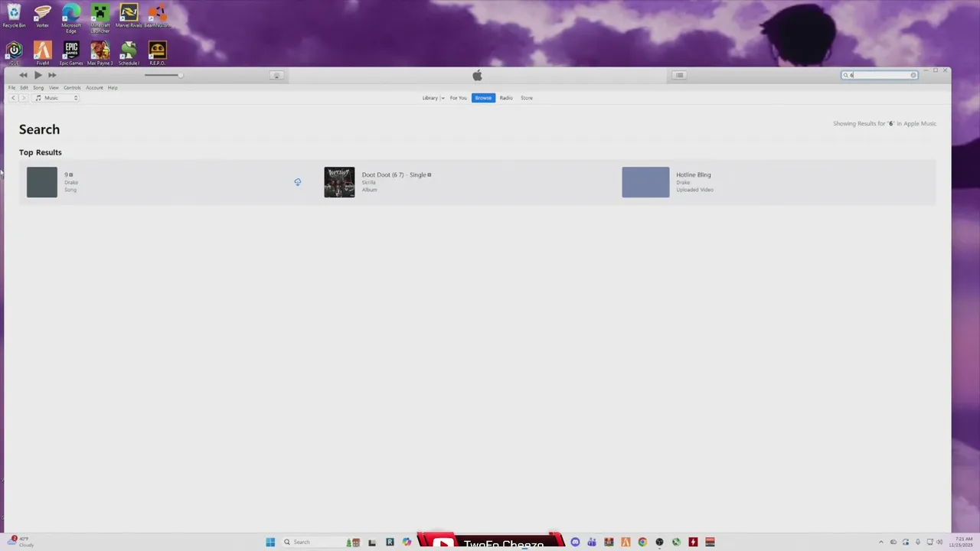Open the Up Next list icon
The width and height of the screenshot is (980, 551).
click(679, 75)
